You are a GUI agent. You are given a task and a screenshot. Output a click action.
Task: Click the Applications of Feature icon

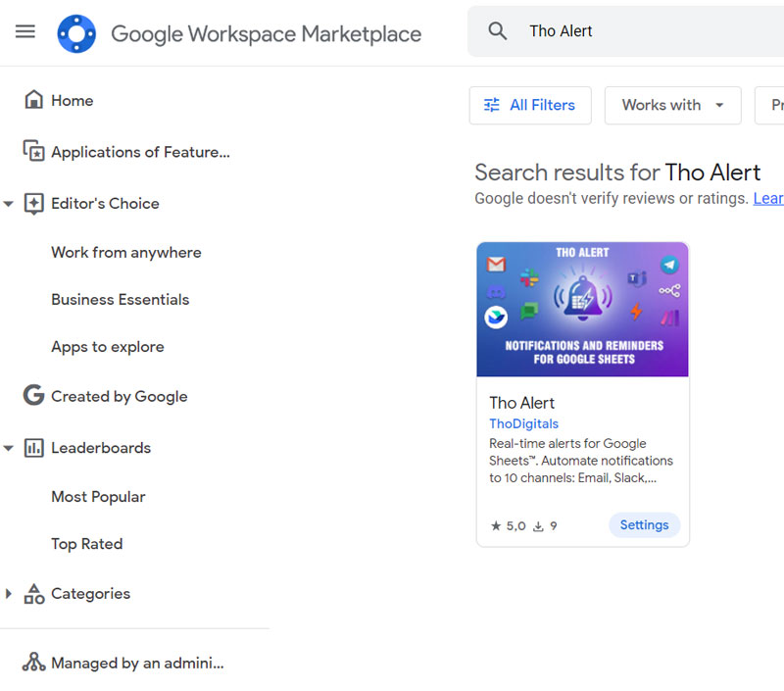point(33,151)
